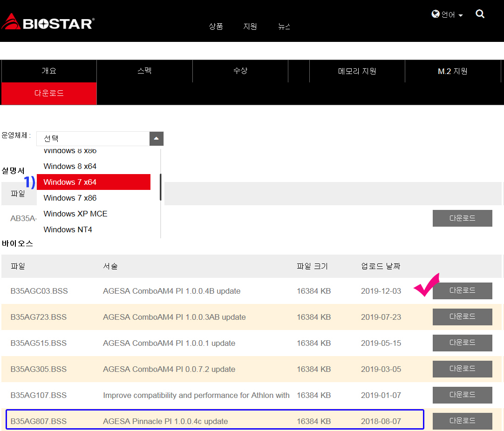Open the search magnifier icon
This screenshot has height=431, width=504.
[x=480, y=14]
